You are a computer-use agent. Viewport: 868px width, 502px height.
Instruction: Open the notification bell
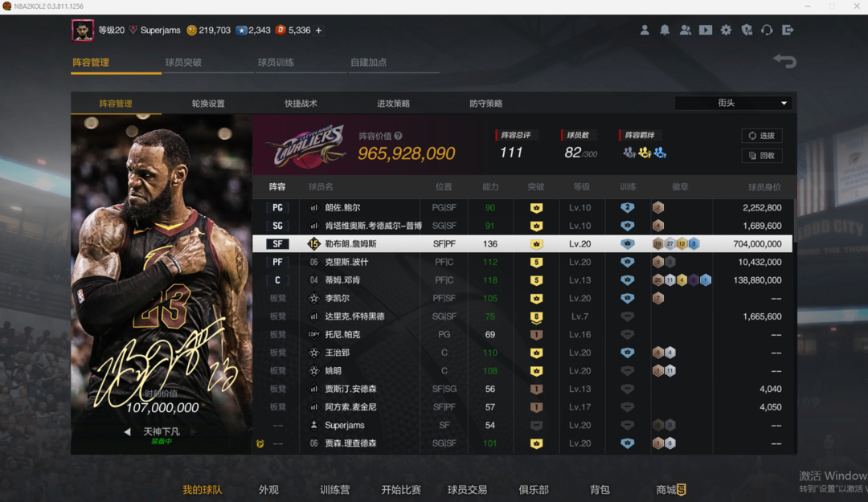[665, 30]
